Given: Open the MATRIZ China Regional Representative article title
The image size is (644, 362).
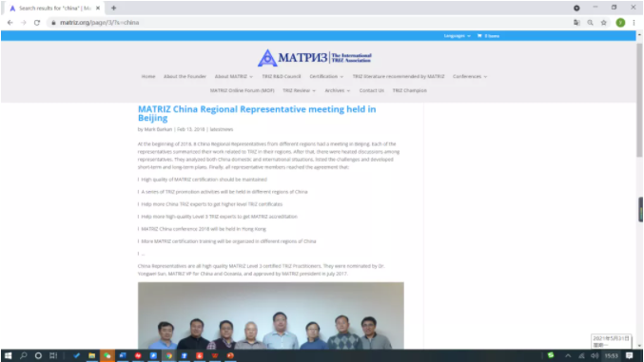Looking at the screenshot, I should click(x=257, y=113).
